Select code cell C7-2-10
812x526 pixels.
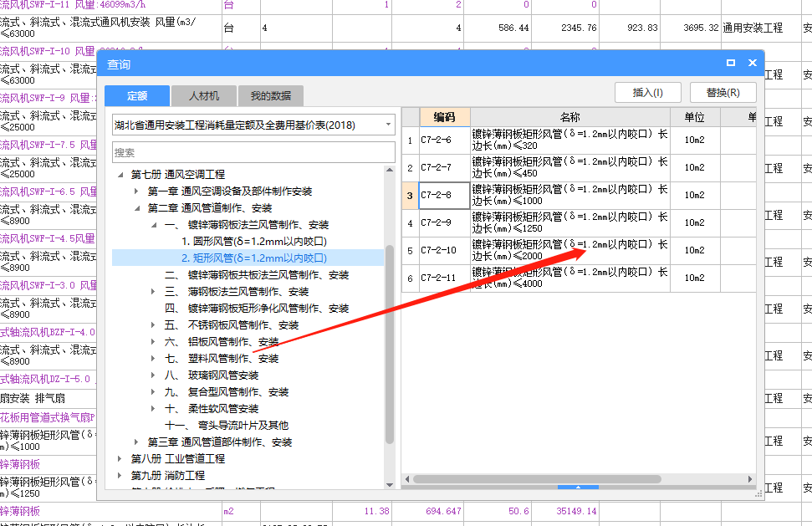[444, 251]
